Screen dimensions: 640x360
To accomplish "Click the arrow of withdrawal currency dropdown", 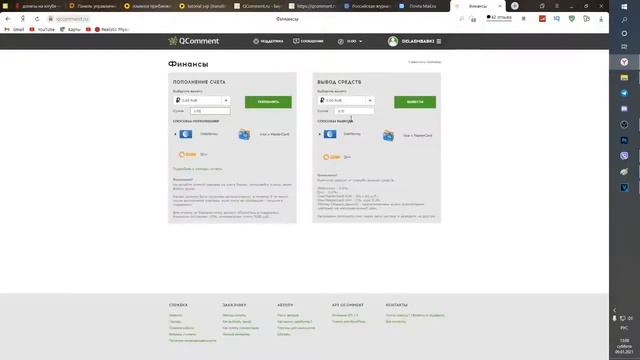I will 370,100.
